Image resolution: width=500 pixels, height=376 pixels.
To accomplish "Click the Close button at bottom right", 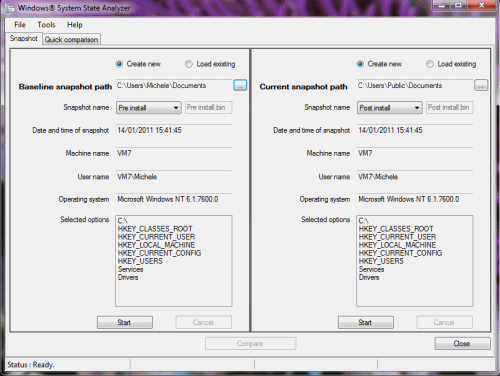I will (462, 343).
